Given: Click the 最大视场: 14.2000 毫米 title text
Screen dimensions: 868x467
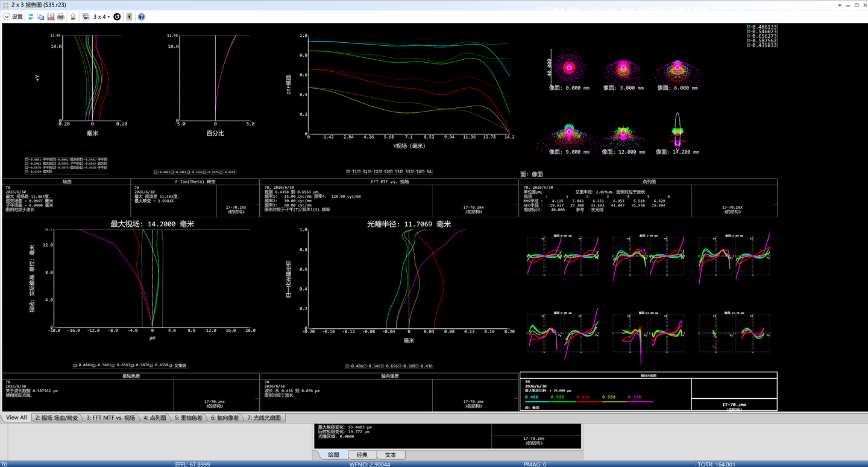Looking at the screenshot, I should (x=152, y=224).
